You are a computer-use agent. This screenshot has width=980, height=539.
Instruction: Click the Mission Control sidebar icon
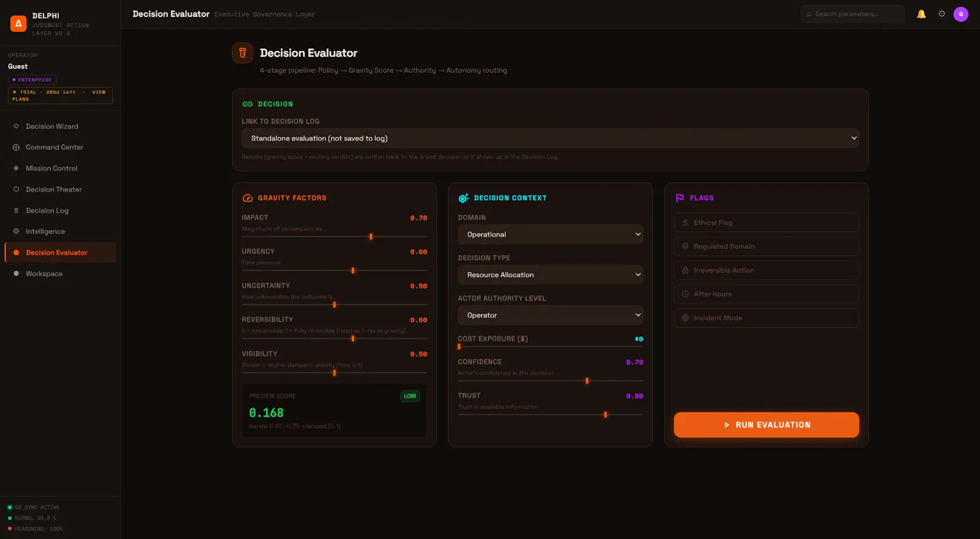[x=16, y=168]
